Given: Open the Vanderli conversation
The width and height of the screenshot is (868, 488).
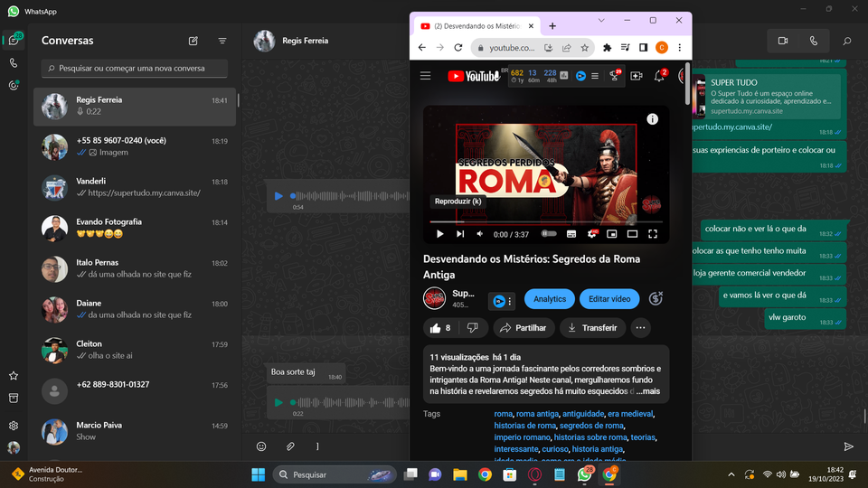Looking at the screenshot, I should (x=135, y=187).
